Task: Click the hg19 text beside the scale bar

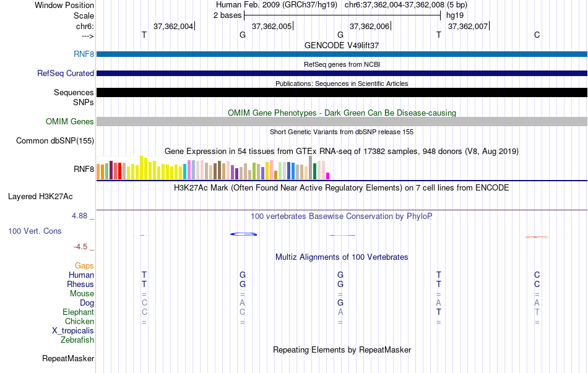Action: point(455,15)
